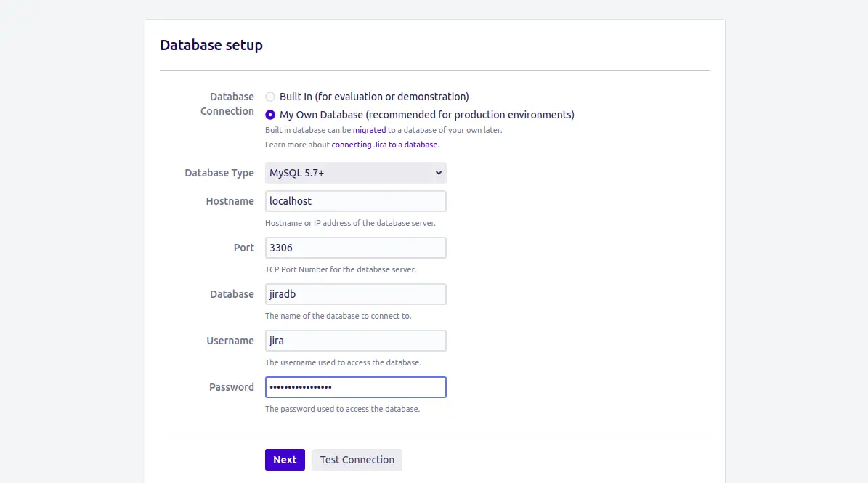868x483 pixels.
Task: Open connecting Jira to a database link
Action: point(384,145)
